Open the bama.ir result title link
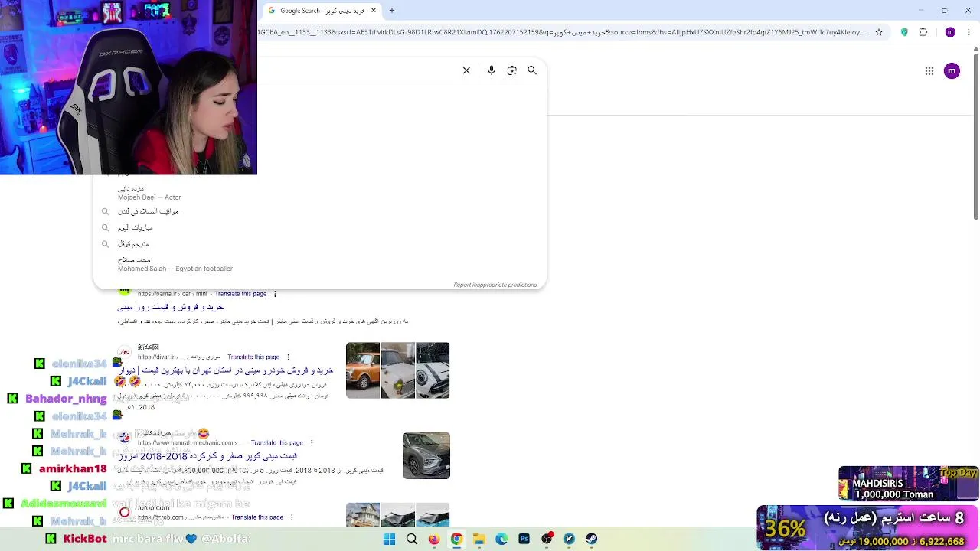Image resolution: width=980 pixels, height=551 pixels. click(x=170, y=307)
